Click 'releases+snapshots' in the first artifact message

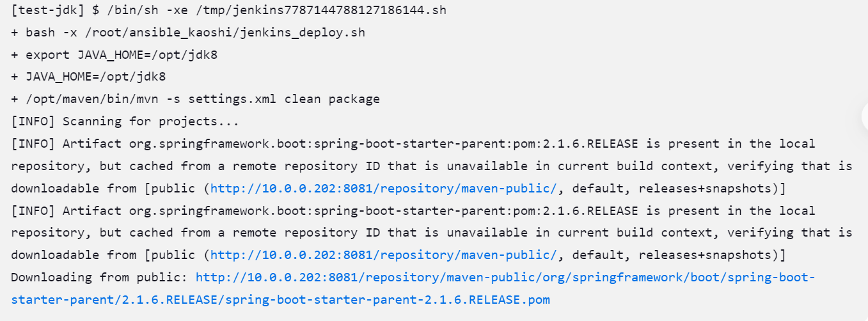click(706, 188)
